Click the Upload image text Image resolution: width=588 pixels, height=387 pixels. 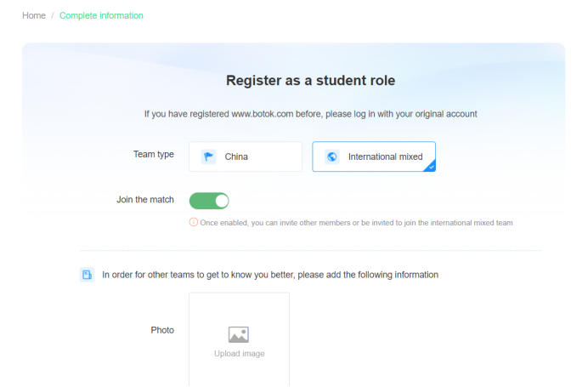tap(240, 354)
